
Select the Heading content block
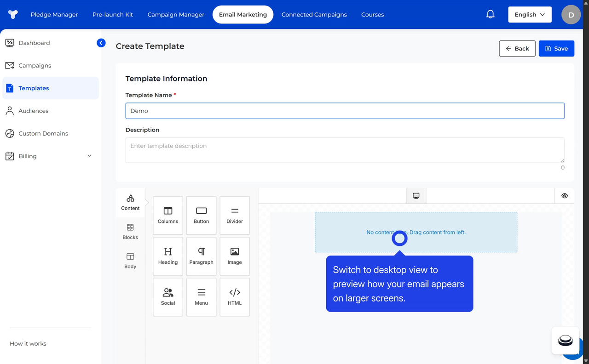tap(168, 256)
